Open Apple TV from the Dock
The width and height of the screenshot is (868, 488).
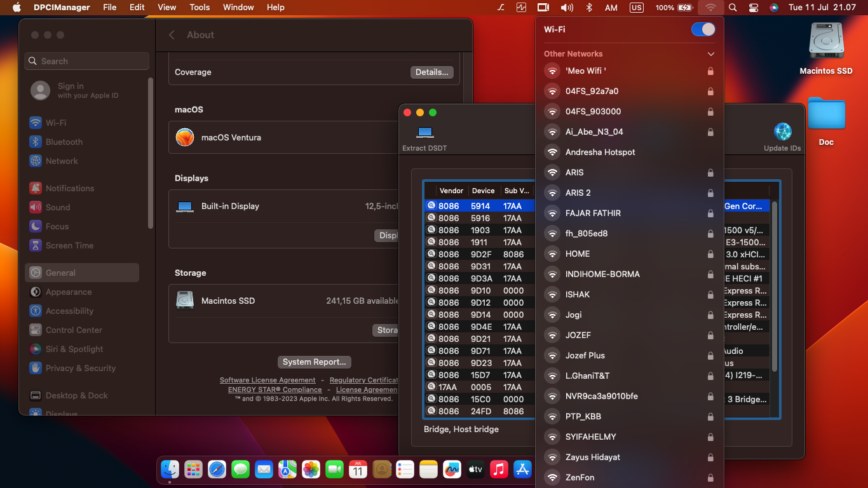click(475, 470)
